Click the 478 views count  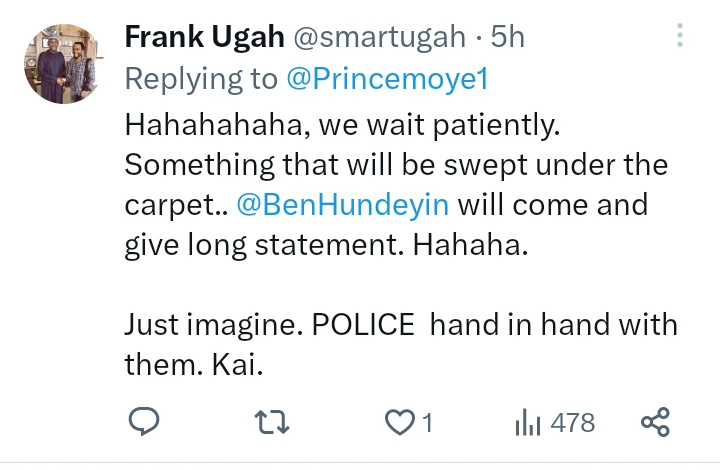(572, 423)
